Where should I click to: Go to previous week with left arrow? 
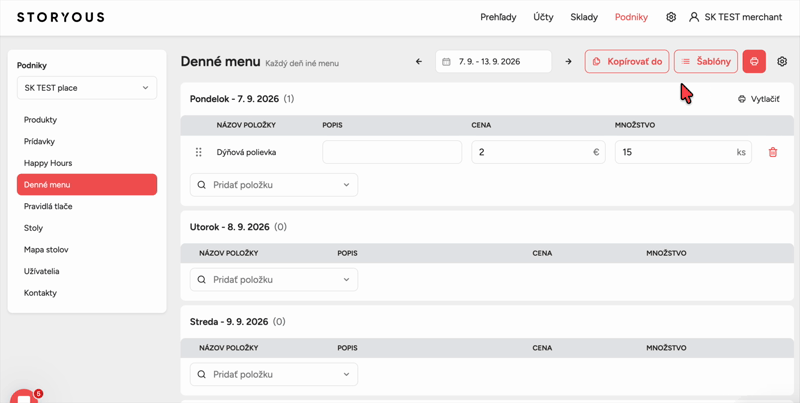(x=419, y=62)
